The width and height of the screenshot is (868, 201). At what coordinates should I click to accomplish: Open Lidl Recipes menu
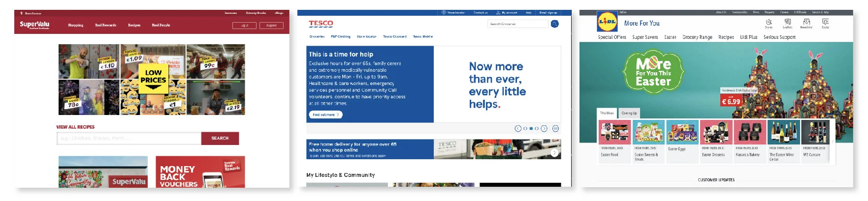click(726, 37)
